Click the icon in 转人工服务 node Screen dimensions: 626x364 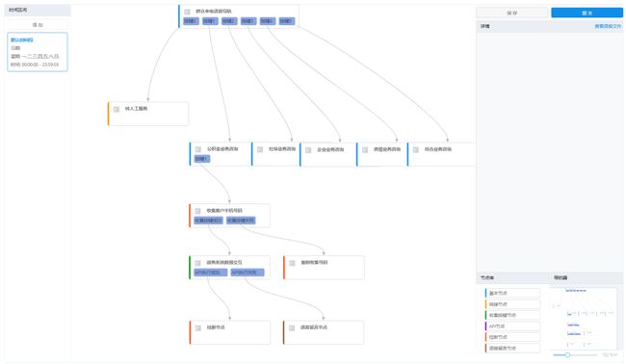117,109
